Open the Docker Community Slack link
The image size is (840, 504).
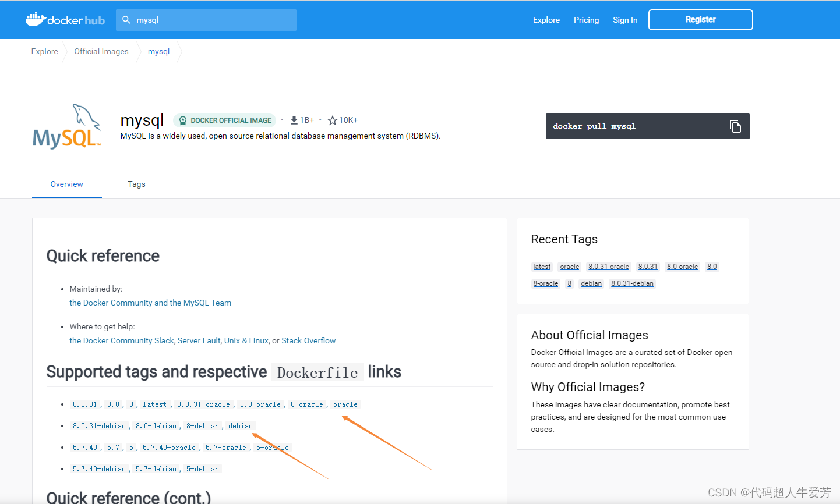click(122, 340)
